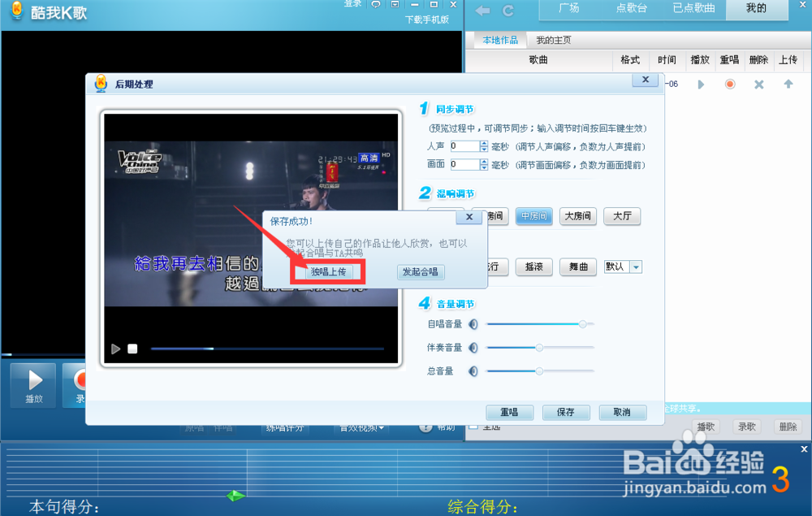The image size is (812, 516).
Task: Open the 默认 preset dropdown
Action: 636,267
